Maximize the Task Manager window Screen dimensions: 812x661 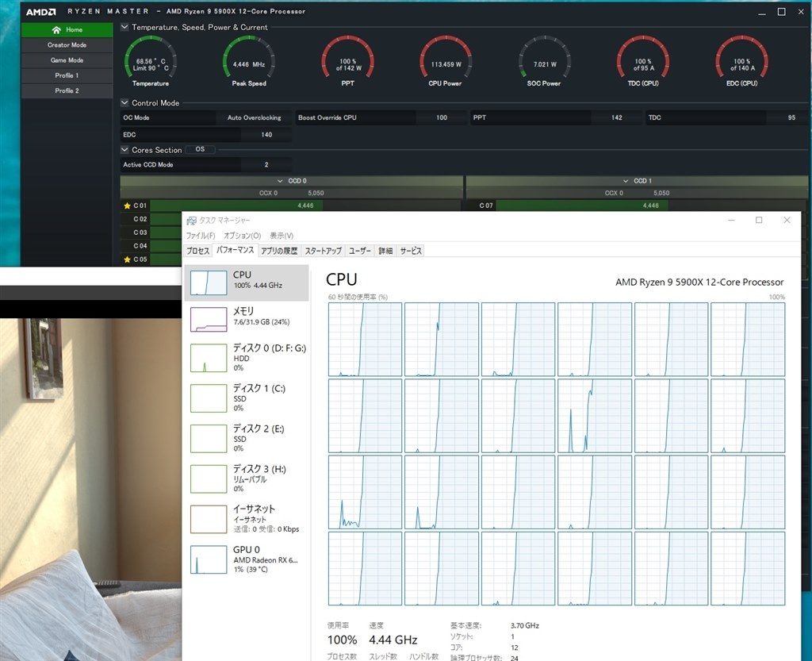pyautogui.click(x=759, y=220)
